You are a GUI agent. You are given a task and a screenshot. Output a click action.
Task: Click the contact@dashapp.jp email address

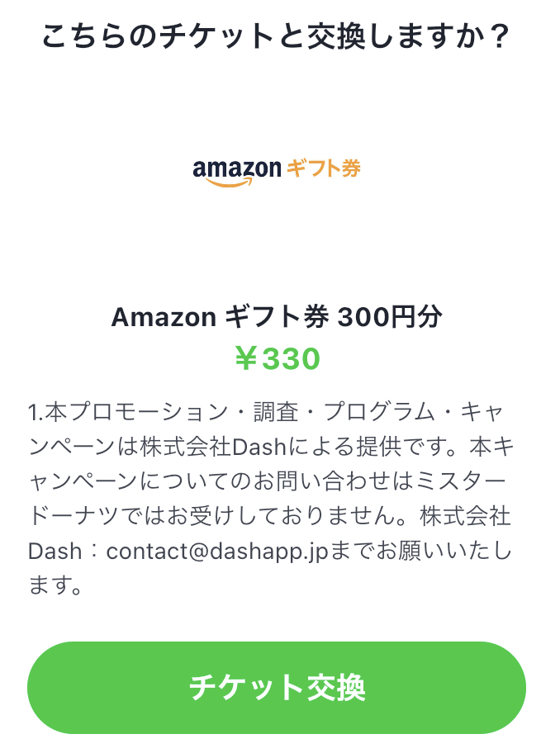[217, 552]
